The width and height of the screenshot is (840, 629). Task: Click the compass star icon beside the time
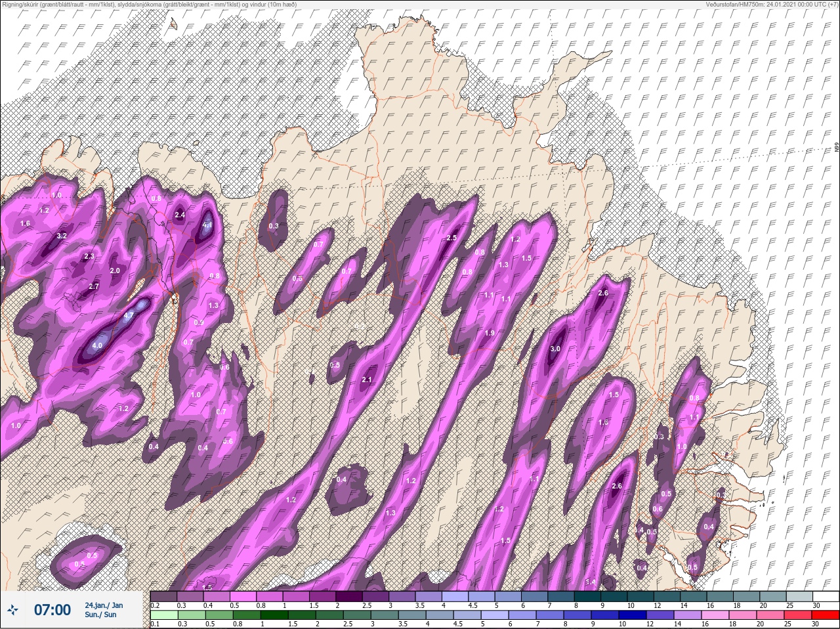[x=11, y=611]
